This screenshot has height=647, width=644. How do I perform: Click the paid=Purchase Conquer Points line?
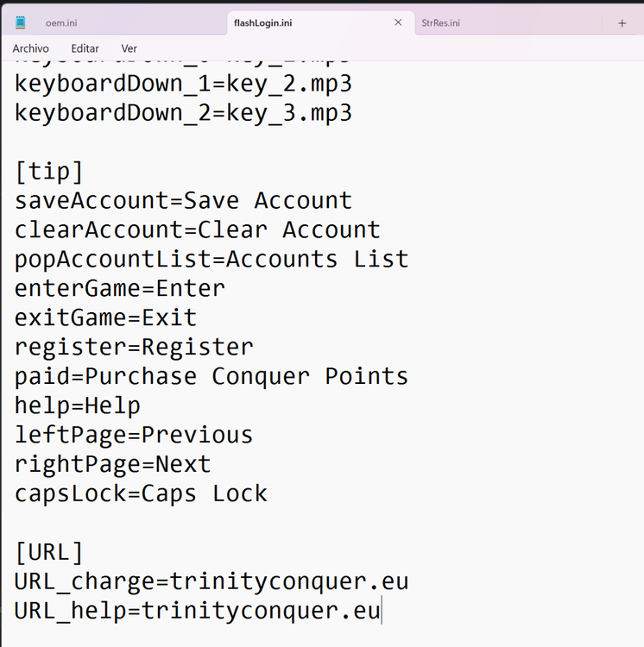pyautogui.click(x=211, y=377)
